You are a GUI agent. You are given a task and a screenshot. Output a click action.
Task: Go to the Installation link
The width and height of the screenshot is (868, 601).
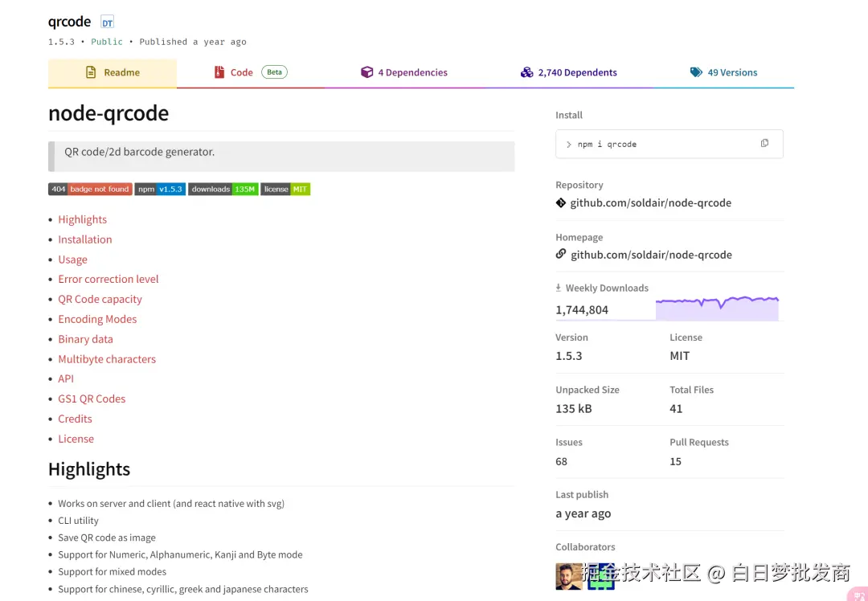pos(84,239)
